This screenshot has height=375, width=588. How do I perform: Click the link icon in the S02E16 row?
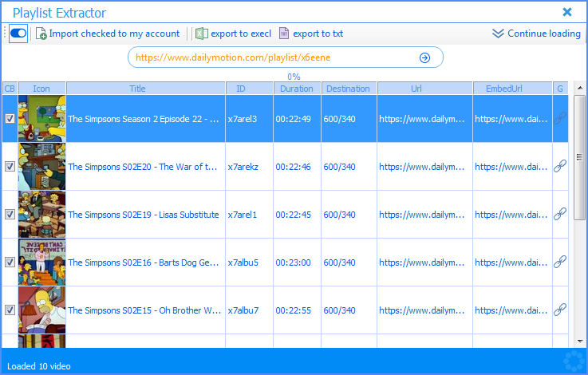coord(560,262)
